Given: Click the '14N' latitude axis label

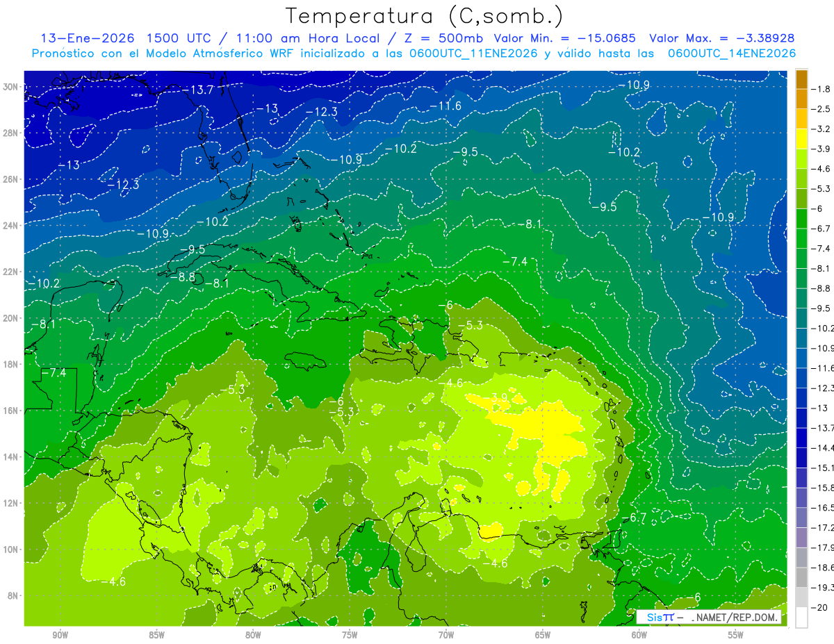Looking at the screenshot, I should tap(10, 456).
